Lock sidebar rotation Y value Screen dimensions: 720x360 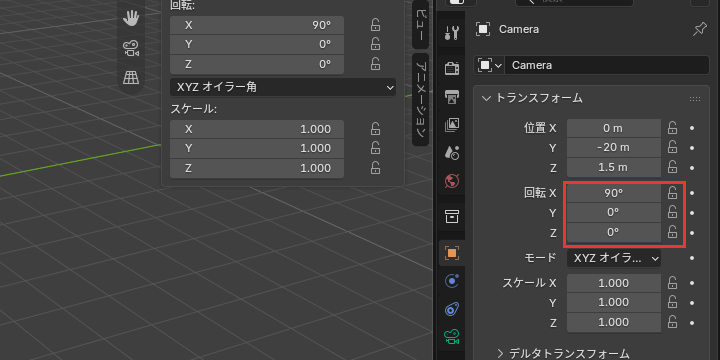pyautogui.click(x=375, y=44)
